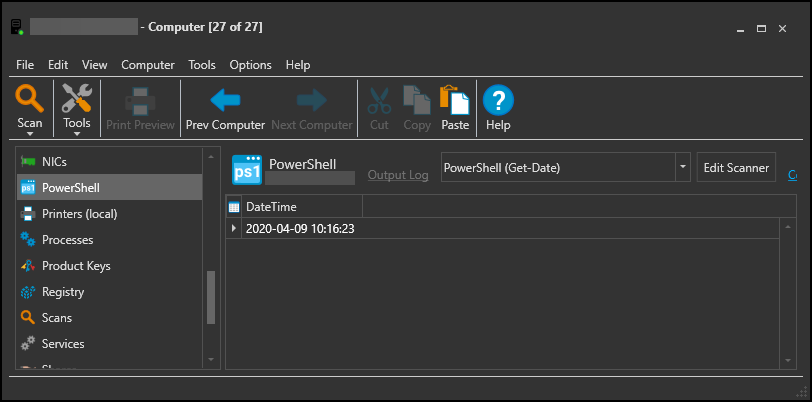
Task: Click the Scan magnifier icon in toolbar
Action: [30, 99]
